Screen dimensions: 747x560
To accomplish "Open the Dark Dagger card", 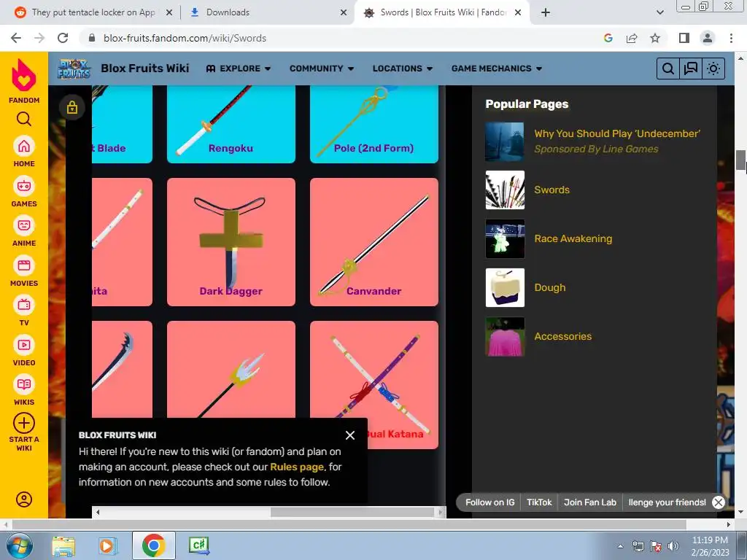I will point(231,242).
